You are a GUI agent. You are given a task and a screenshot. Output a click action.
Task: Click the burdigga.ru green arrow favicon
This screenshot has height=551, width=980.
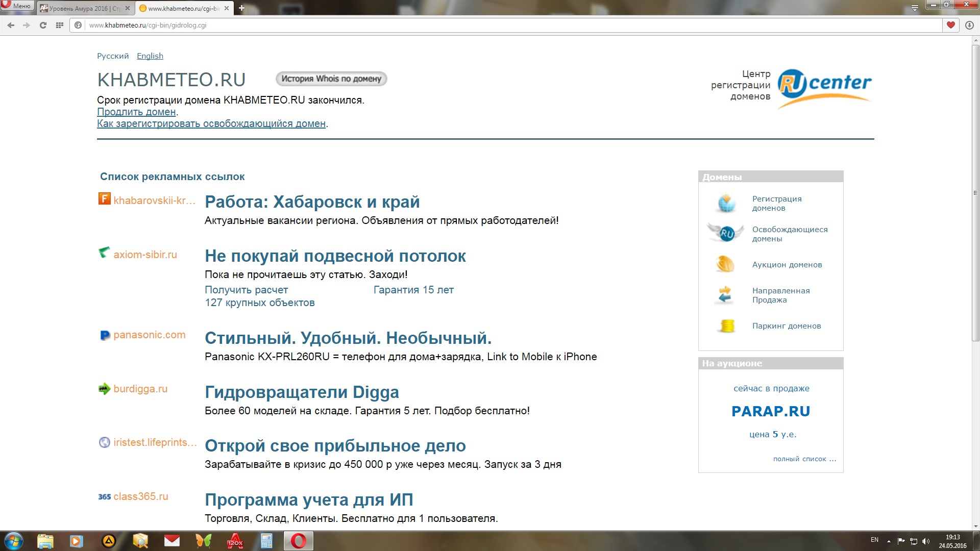coord(104,389)
